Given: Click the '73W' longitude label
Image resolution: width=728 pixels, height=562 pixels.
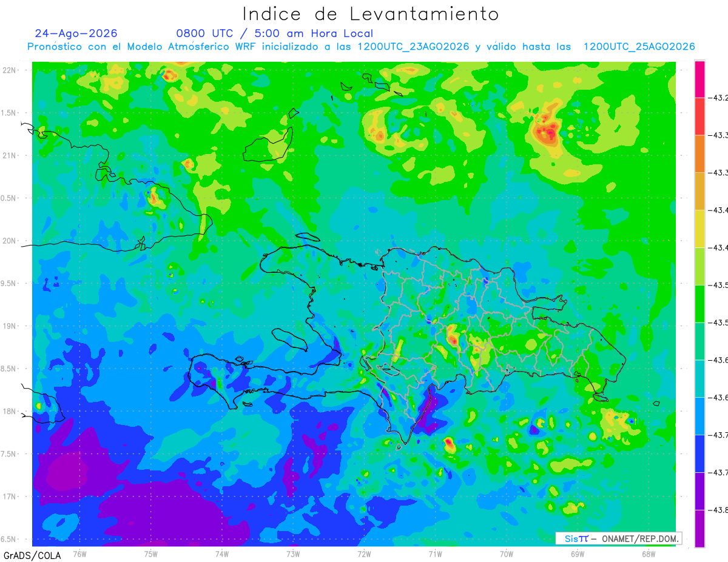Looking at the screenshot, I should pos(293,554).
